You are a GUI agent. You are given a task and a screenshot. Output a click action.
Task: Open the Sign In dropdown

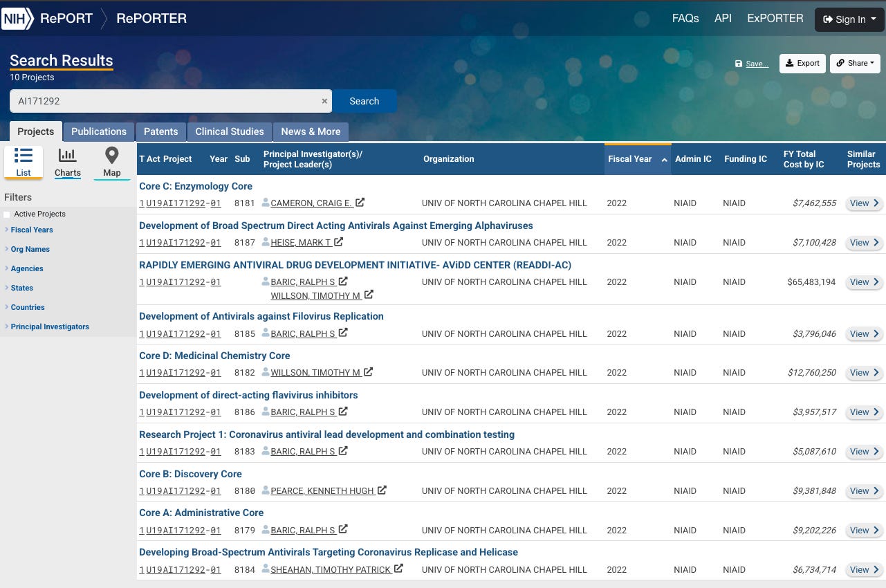(849, 19)
